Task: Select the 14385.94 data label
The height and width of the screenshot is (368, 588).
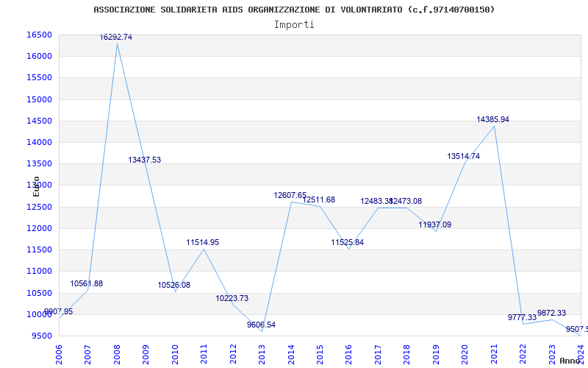Action: point(492,119)
